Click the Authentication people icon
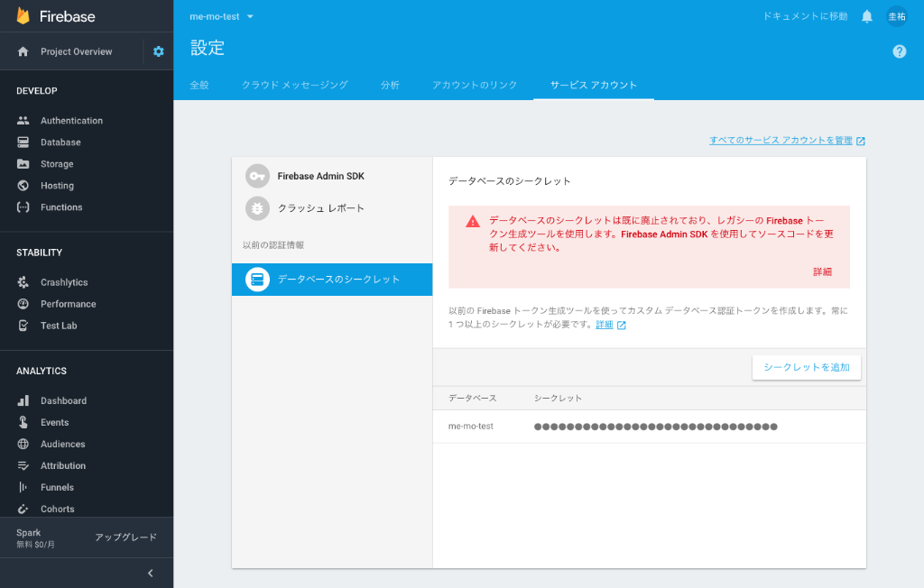 point(23,120)
